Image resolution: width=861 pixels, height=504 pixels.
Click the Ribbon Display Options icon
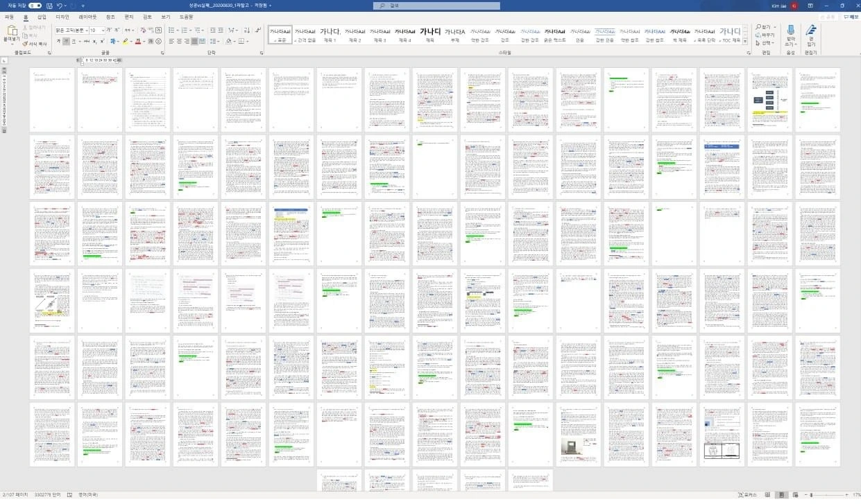click(810, 6)
